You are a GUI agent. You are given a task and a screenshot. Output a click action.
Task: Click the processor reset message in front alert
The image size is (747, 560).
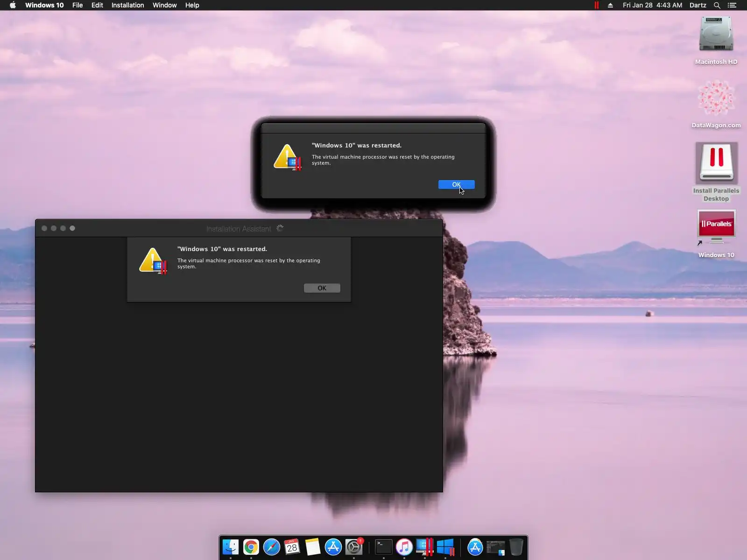[383, 160]
